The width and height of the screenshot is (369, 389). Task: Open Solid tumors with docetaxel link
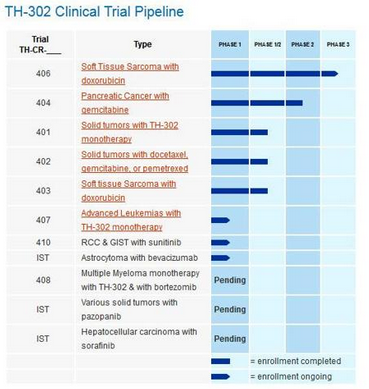point(135,161)
